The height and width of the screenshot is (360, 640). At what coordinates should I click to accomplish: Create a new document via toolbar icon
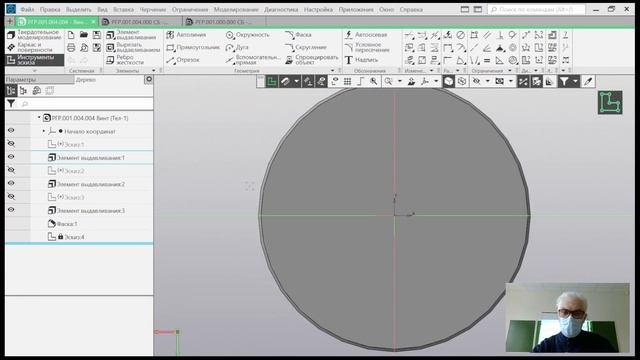coord(71,35)
